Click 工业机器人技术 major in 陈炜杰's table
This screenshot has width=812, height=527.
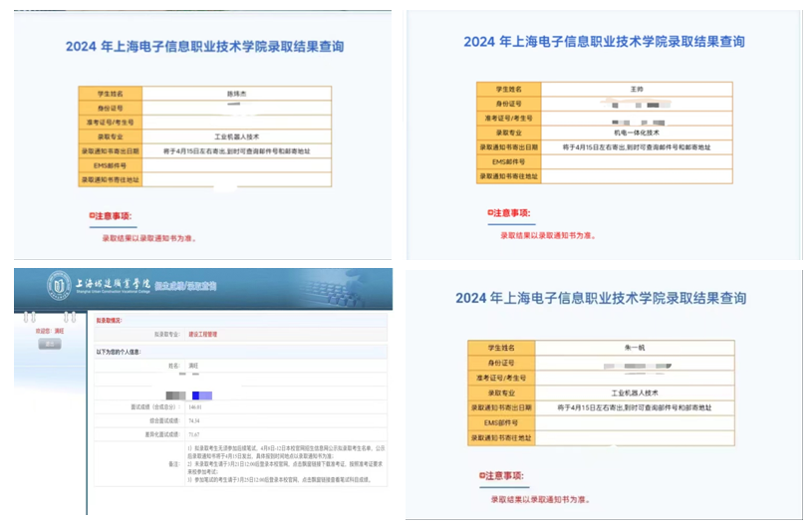237,136
